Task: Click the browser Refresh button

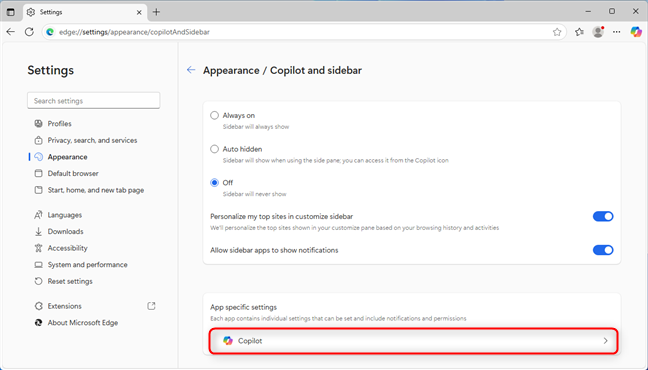Action: pyautogui.click(x=29, y=32)
